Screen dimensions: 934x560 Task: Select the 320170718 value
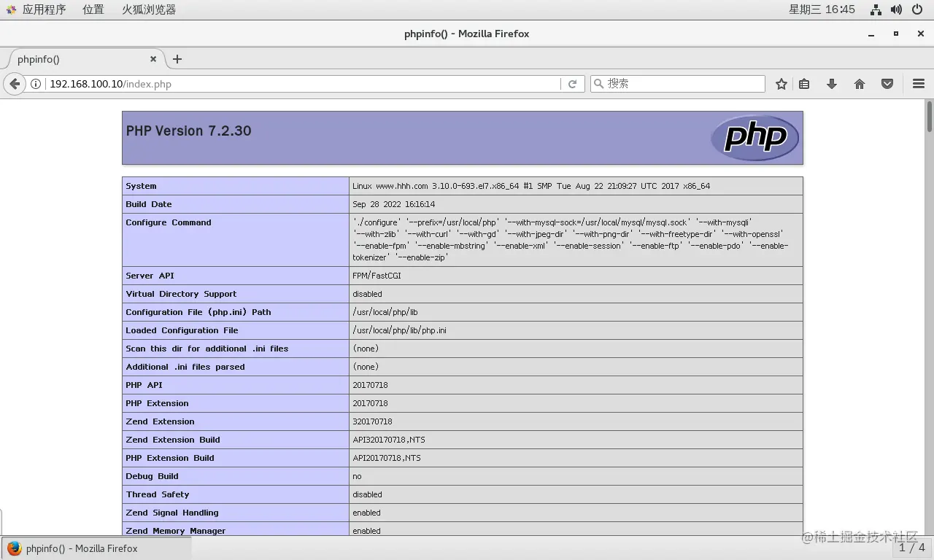[372, 421]
